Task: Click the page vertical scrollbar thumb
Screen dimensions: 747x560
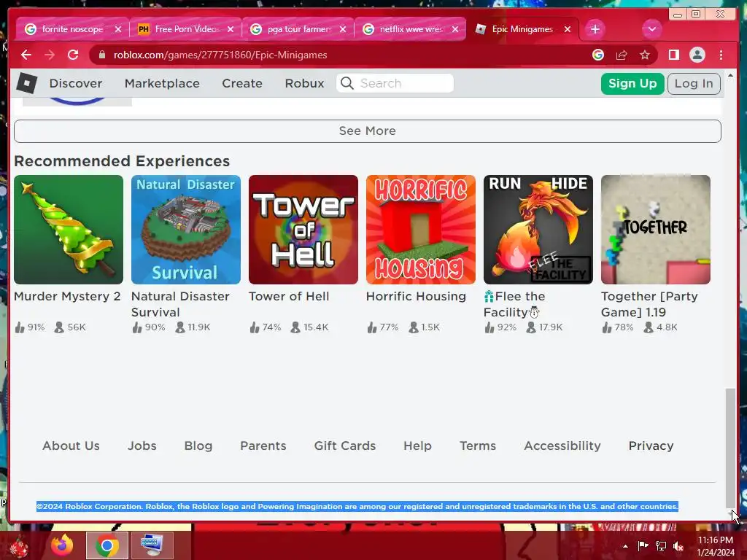Action: [729, 448]
